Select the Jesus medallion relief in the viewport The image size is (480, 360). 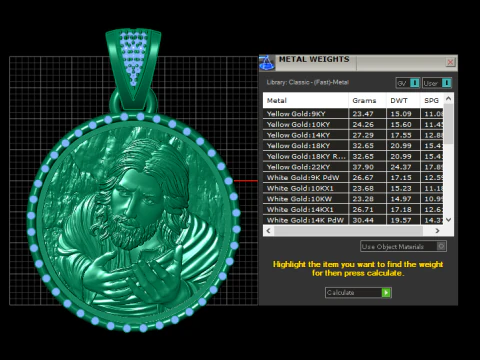[x=133, y=222]
